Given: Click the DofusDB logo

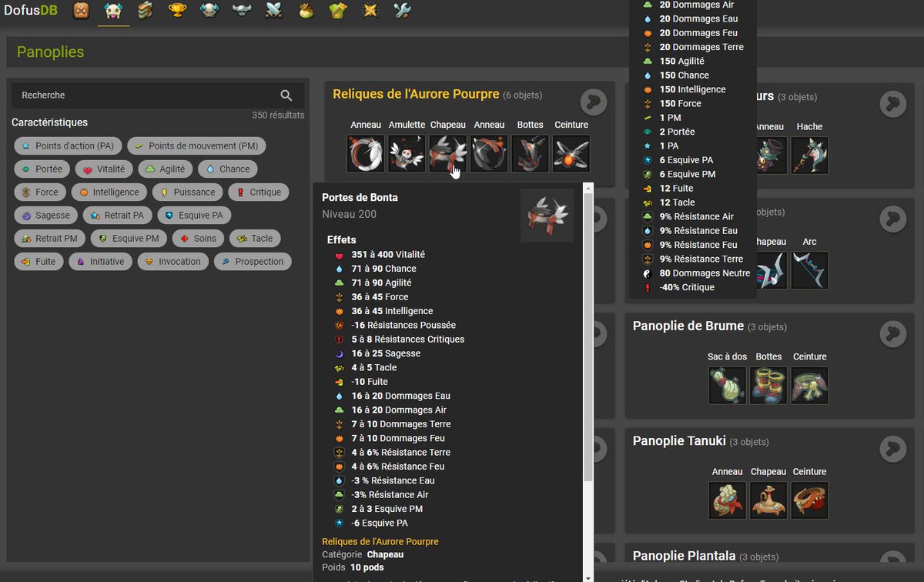Looking at the screenshot, I should pyautogui.click(x=31, y=11).
